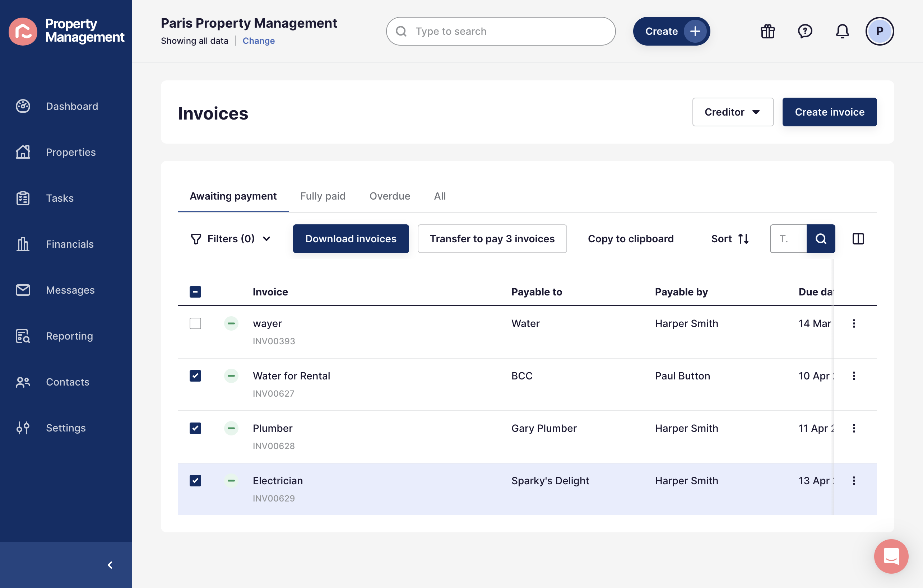Click the Electrician invoice name
Screen dimensions: 923x588
coord(278,481)
